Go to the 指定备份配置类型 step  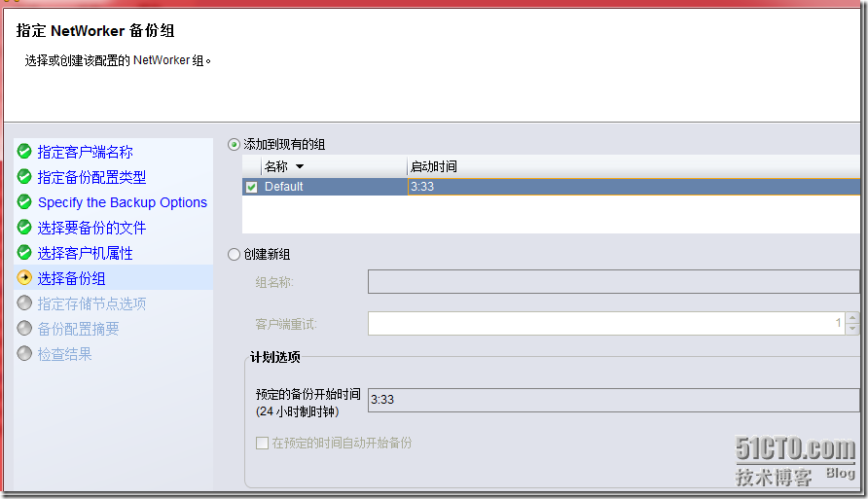[91, 177]
